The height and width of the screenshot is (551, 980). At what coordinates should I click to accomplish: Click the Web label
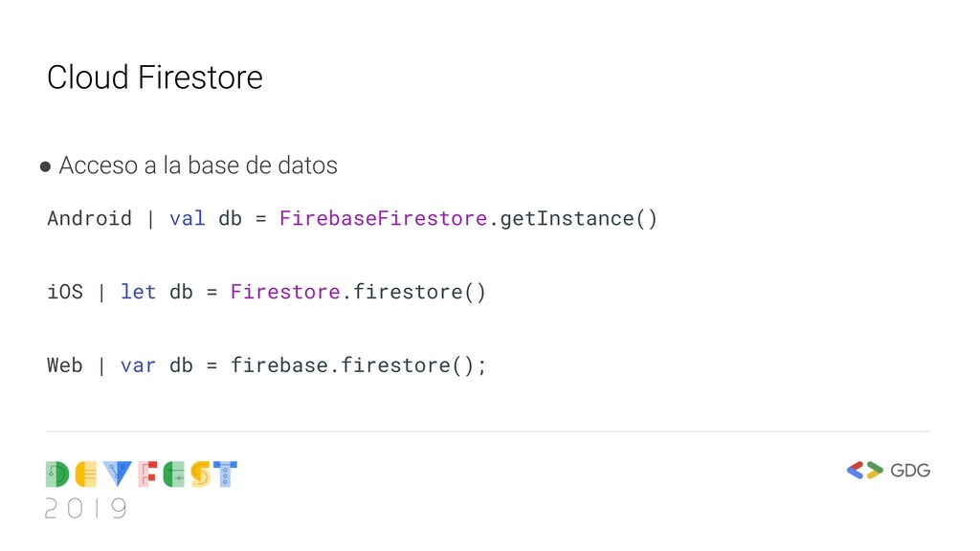[65, 364]
